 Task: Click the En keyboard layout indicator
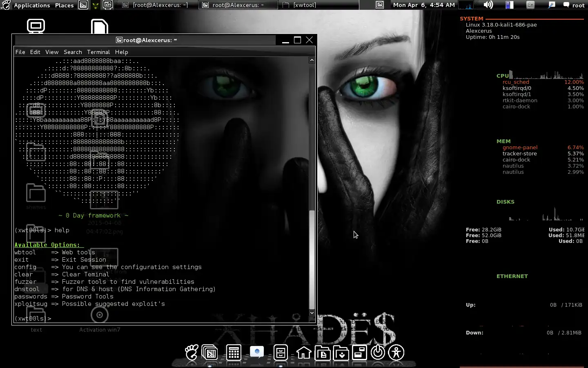530,5
